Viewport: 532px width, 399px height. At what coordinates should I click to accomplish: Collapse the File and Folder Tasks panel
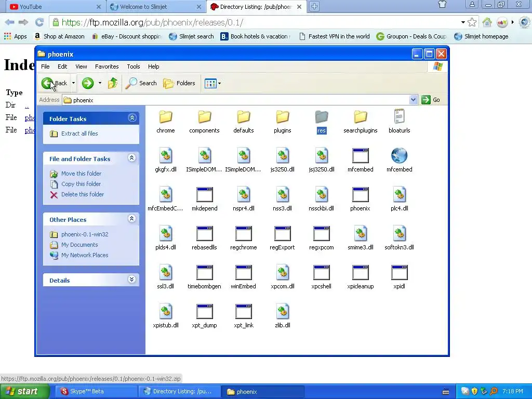coord(132,158)
